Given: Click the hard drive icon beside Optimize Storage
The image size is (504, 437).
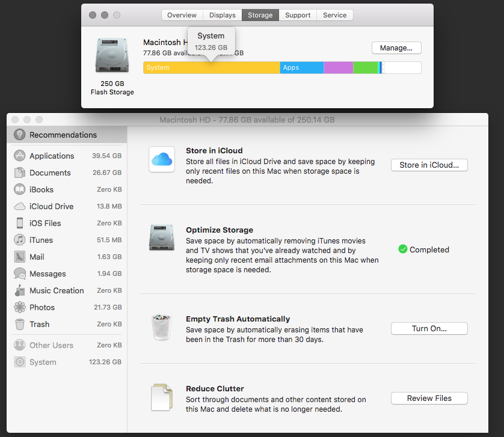Looking at the screenshot, I should 162,238.
